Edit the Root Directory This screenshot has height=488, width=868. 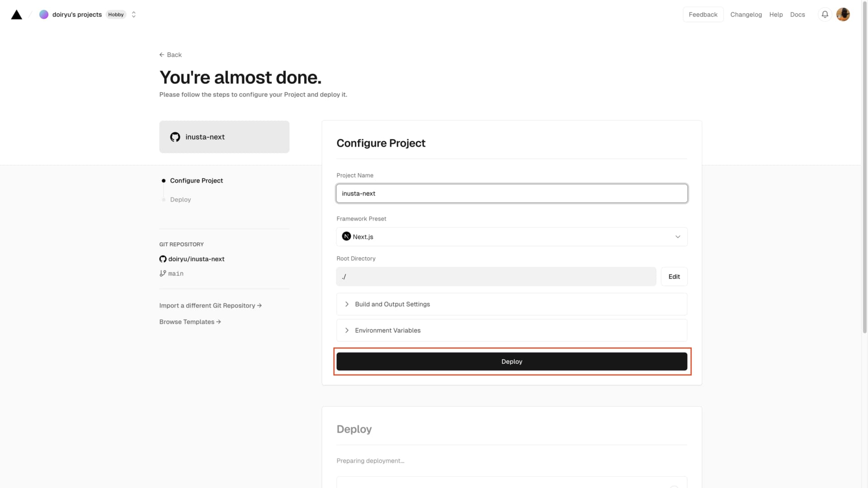(674, 277)
